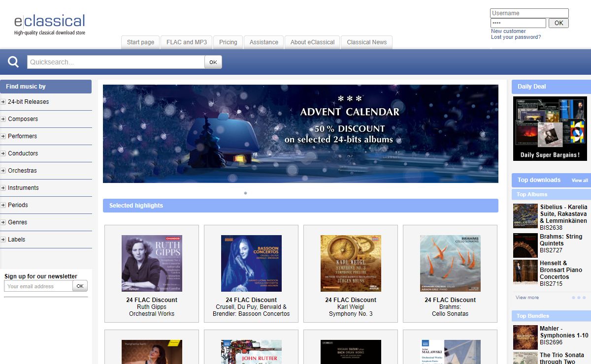
Task: Open Mahler Symphonies bundle thumbnail
Action: 525,337
